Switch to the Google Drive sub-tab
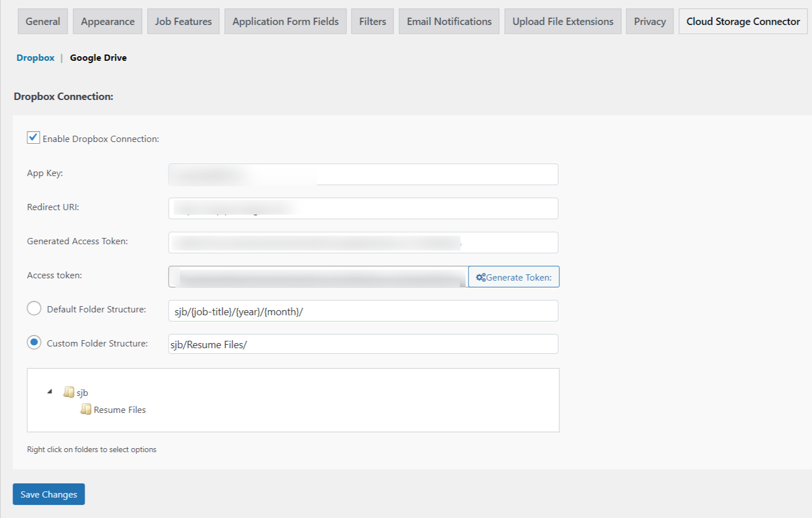The height and width of the screenshot is (518, 812). tap(98, 57)
